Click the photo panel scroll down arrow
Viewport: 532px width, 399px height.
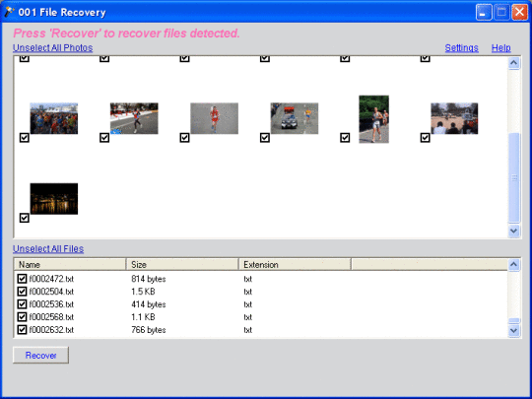(x=514, y=231)
